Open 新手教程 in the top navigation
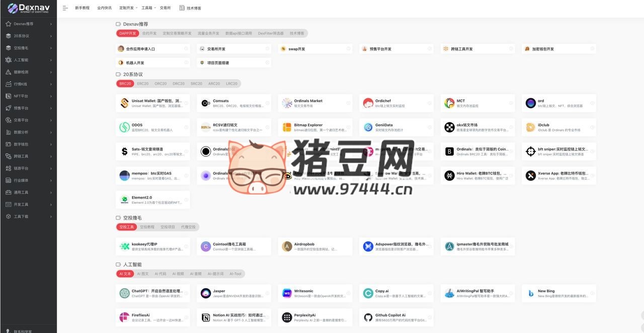 click(x=82, y=8)
